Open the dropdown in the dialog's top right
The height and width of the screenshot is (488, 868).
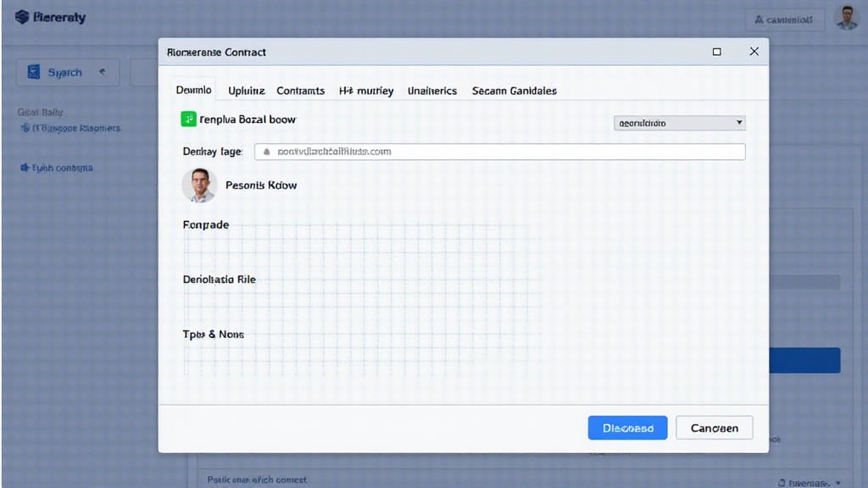click(x=679, y=123)
